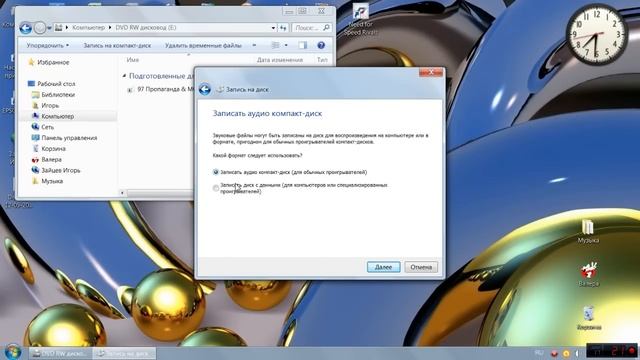Go back in the Explorer window
Screen dimensions: 640x360
pyautogui.click(x=26, y=28)
